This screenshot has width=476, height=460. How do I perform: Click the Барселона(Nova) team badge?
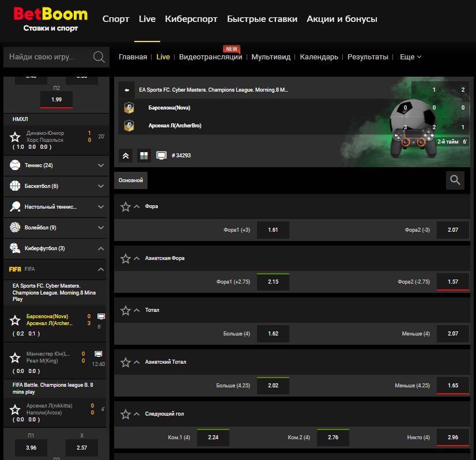tap(129, 108)
